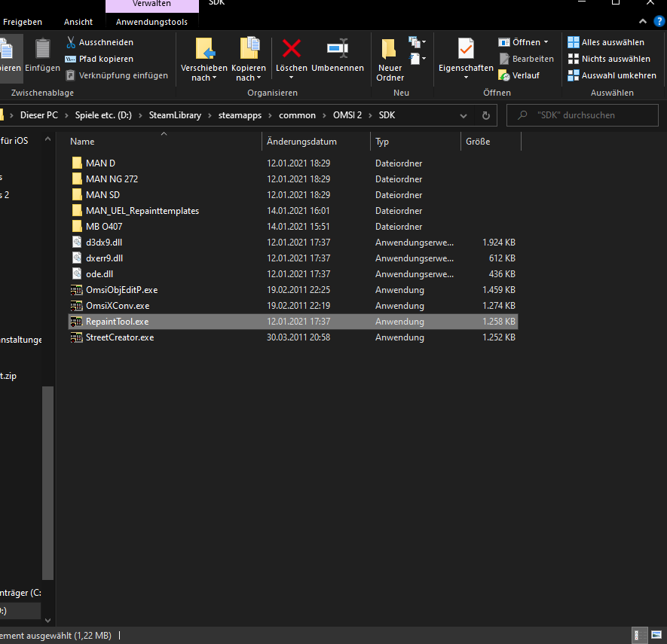
Task: Create a new folder with Neuer Ordner
Action: 390,59
